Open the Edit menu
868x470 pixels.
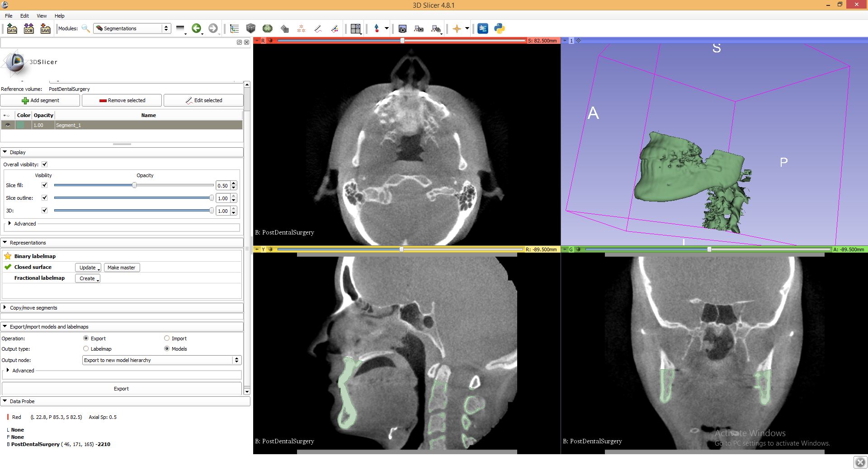point(24,16)
